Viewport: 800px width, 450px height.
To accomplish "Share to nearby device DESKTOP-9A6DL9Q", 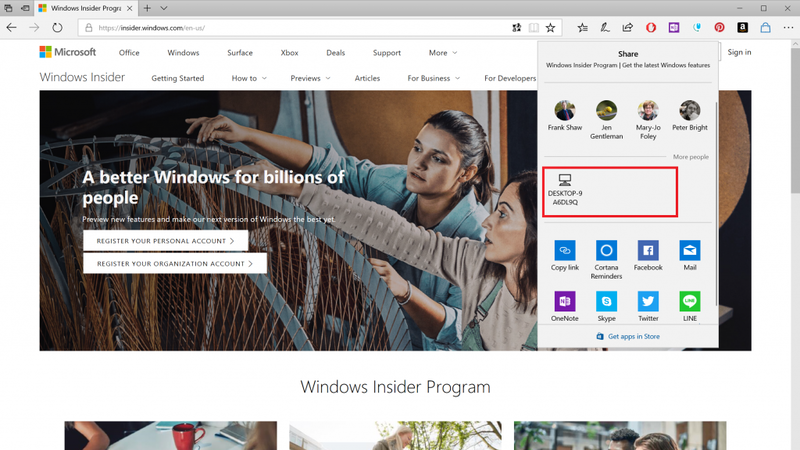I will [607, 190].
